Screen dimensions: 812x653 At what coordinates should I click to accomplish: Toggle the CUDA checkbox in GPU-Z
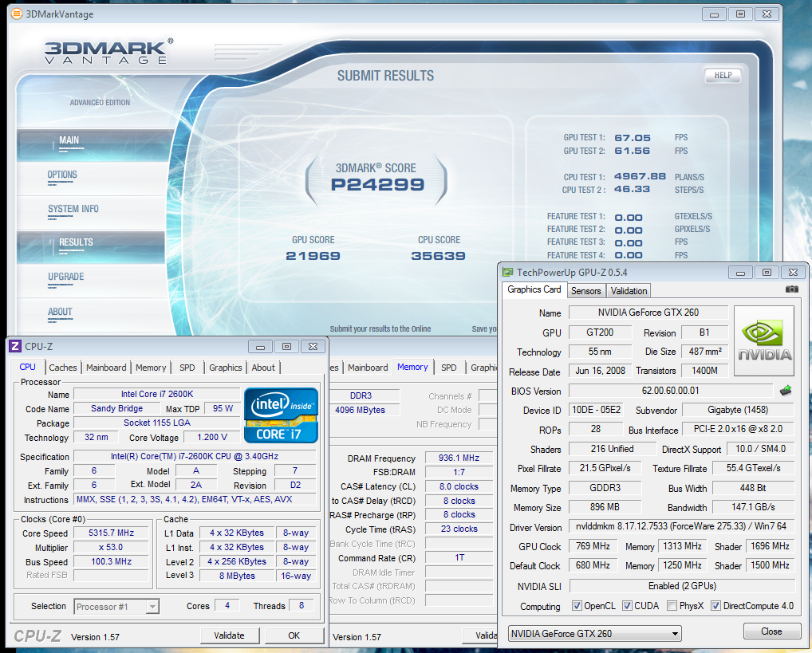pyautogui.click(x=627, y=605)
